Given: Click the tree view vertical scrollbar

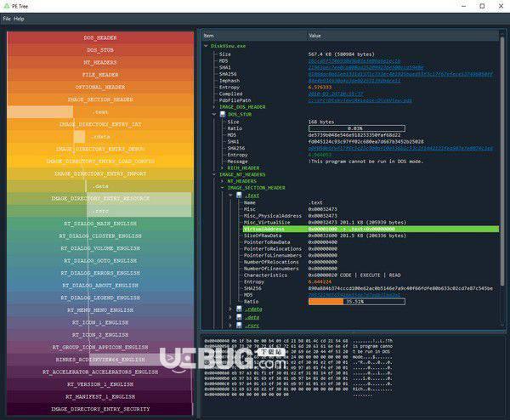Looking at the screenshot, I should [501, 162].
